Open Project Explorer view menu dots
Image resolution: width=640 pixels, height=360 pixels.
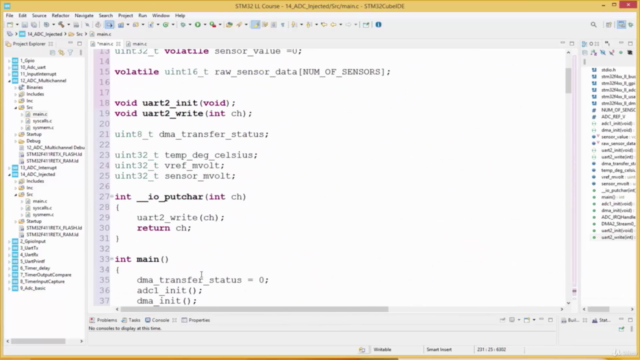click(80, 53)
